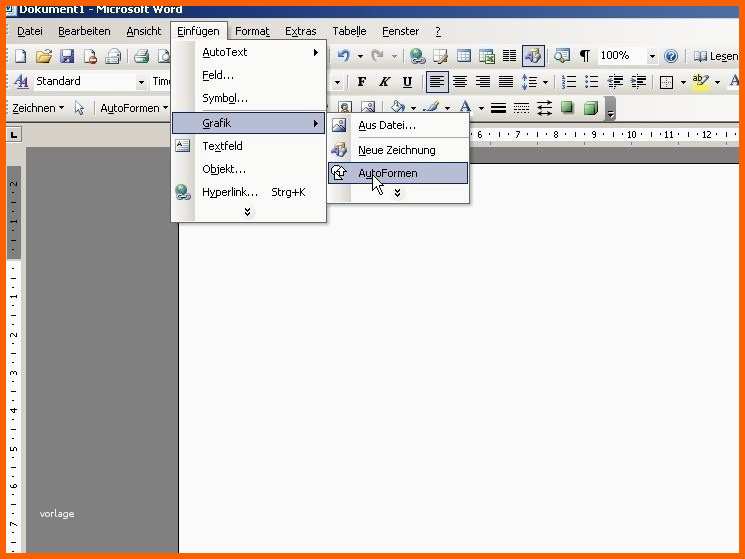Open AutoFormen dropdown in drawing toolbar
The image size is (745, 559).
[134, 108]
